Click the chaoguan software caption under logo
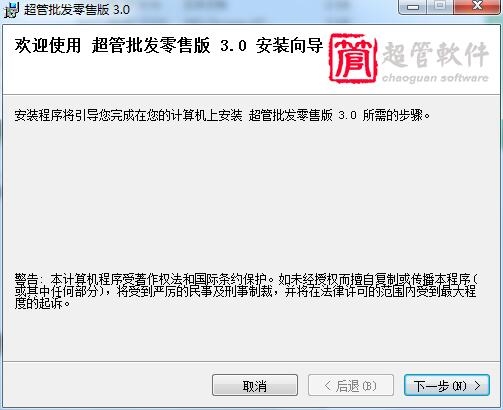Image resolution: width=503 pixels, height=410 pixels. click(x=435, y=78)
